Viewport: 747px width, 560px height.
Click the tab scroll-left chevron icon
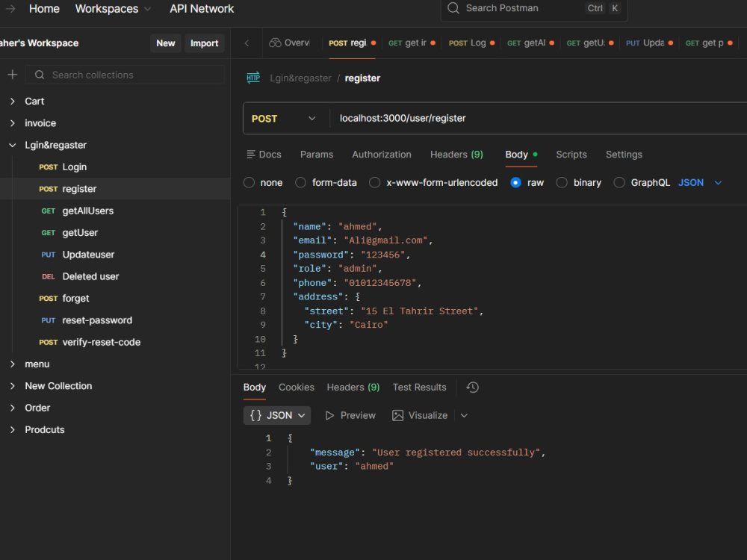tap(247, 43)
